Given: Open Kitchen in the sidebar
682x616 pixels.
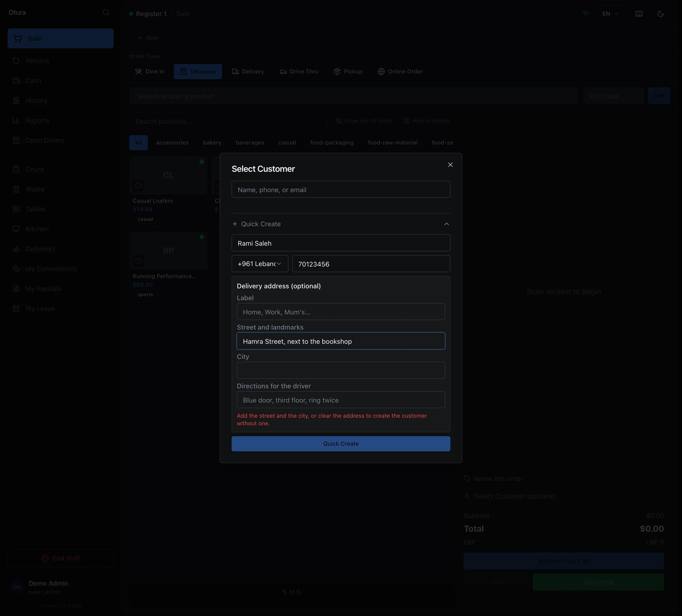Looking at the screenshot, I should 61,229.
